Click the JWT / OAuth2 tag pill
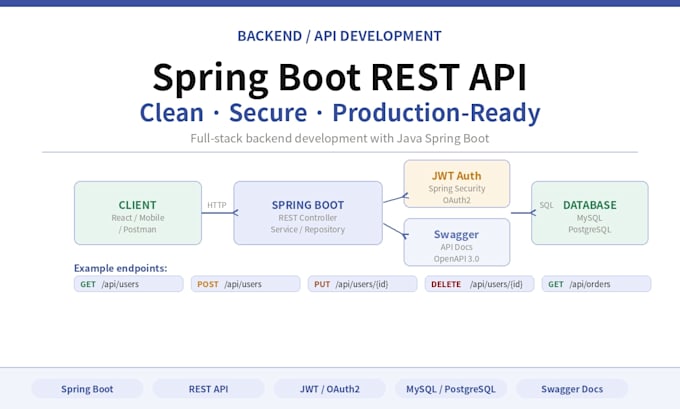This screenshot has width=680, height=409. [330, 389]
